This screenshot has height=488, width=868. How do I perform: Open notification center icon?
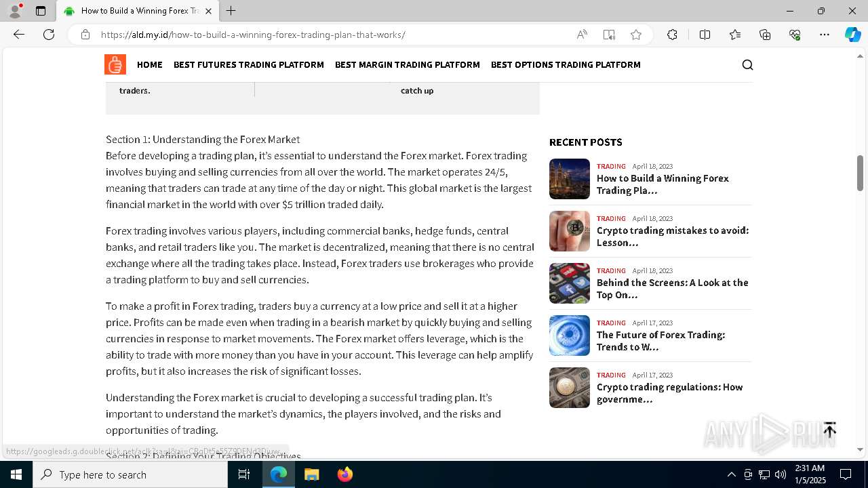pos(846,474)
